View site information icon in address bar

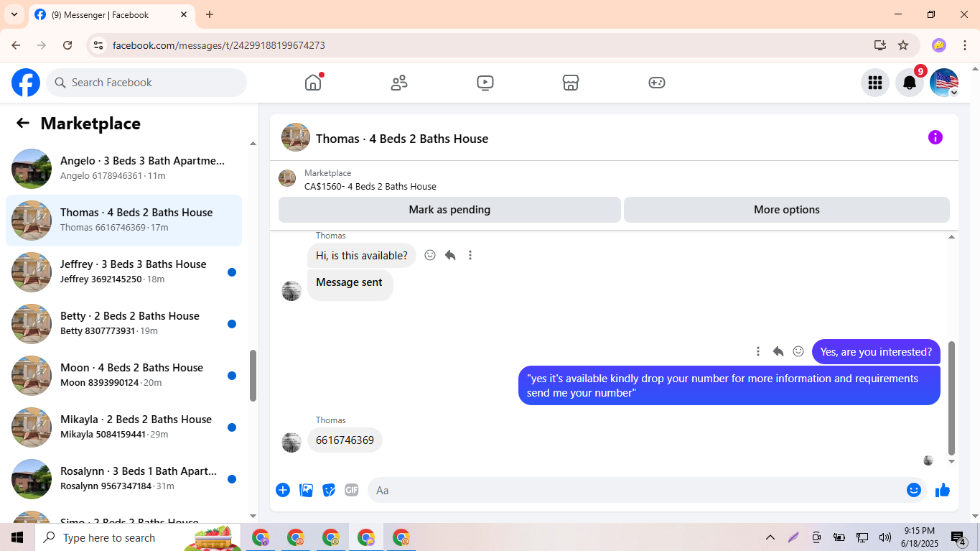coord(99,45)
